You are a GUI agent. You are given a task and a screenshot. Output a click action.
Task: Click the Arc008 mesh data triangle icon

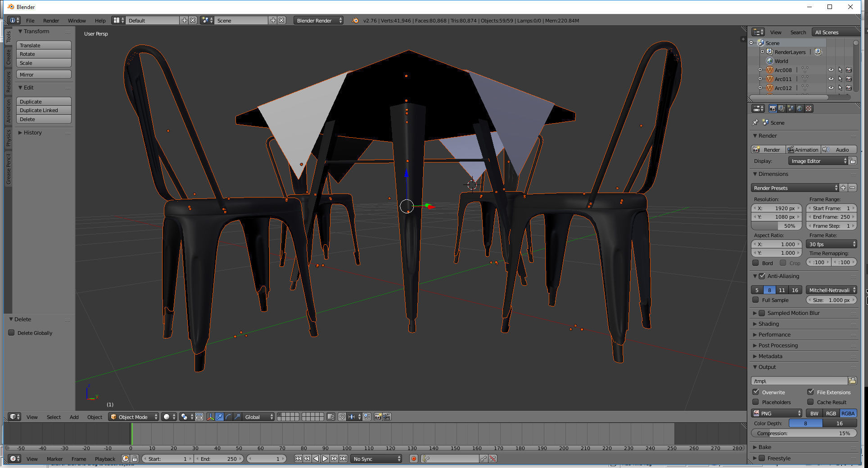point(805,70)
